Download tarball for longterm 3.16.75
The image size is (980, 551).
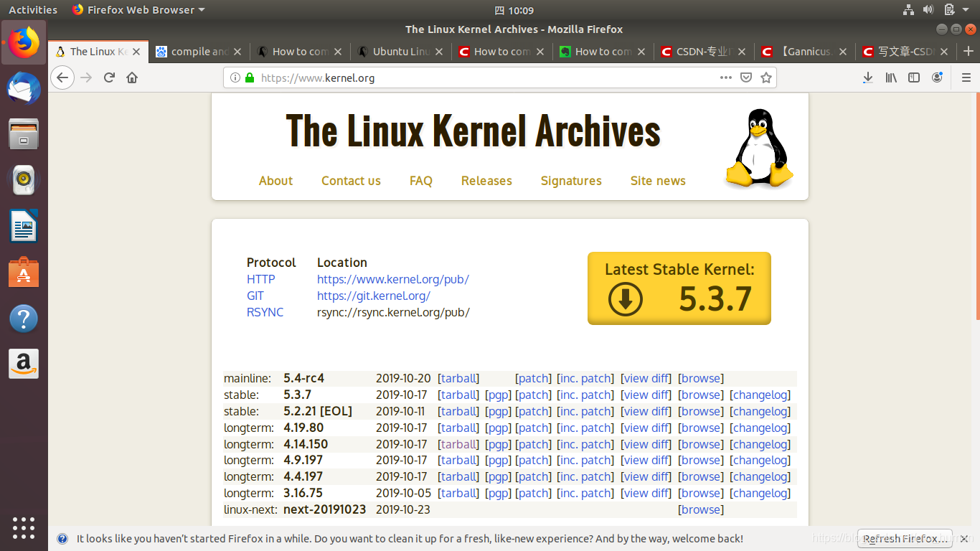[458, 493]
